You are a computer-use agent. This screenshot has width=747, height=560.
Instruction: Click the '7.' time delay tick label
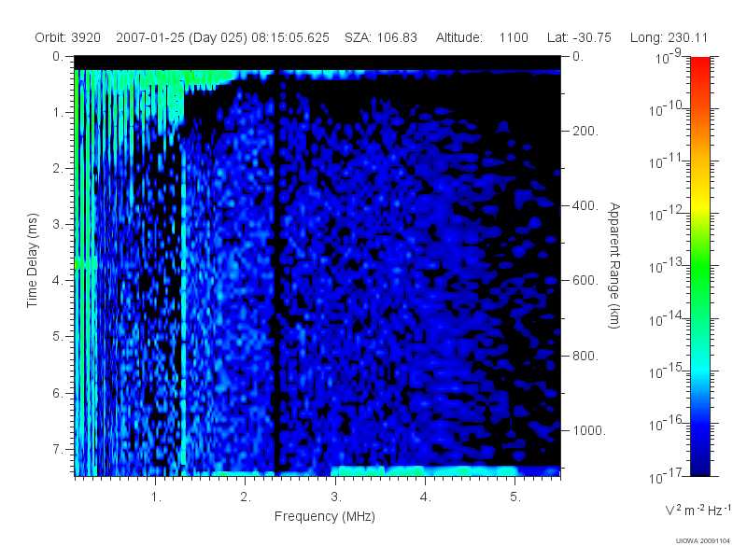click(57, 449)
